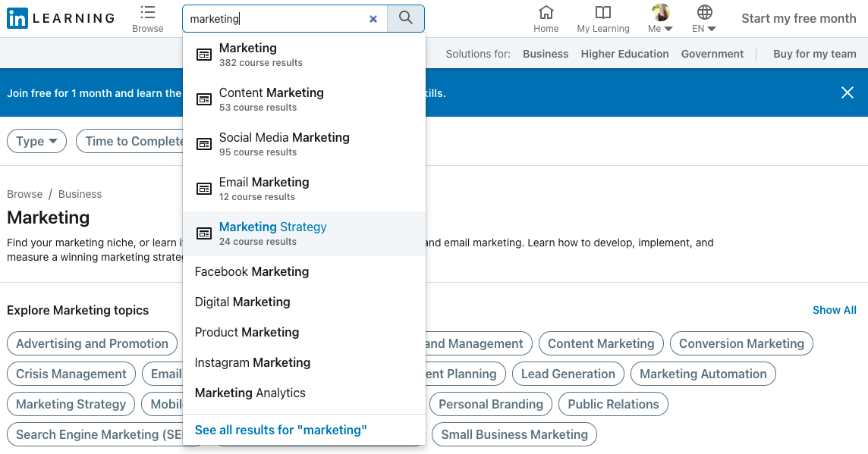Image resolution: width=868 pixels, height=454 pixels.
Task: Click Start my free month
Action: (x=799, y=18)
